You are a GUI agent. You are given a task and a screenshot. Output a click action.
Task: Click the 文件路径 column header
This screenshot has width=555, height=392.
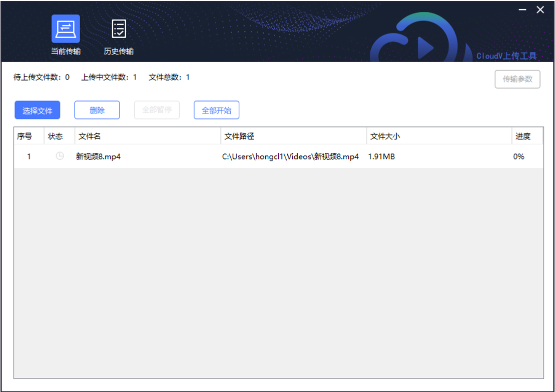[293, 136]
